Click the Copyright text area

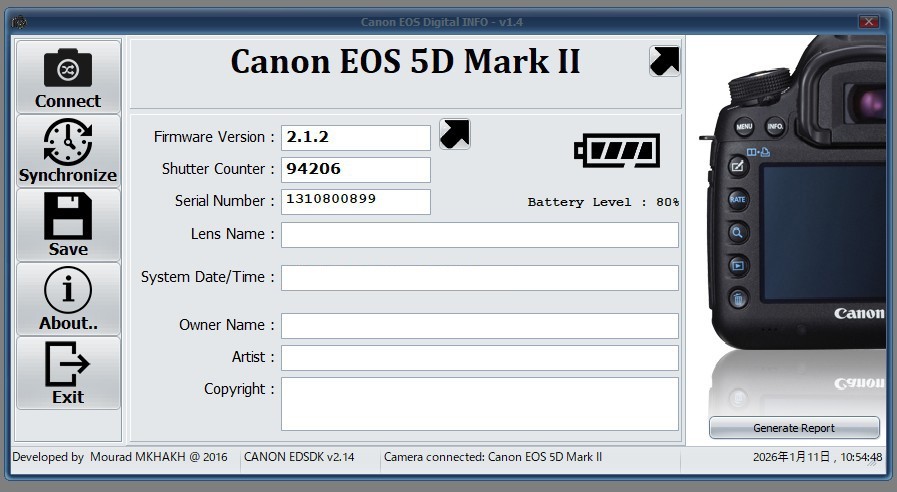480,404
